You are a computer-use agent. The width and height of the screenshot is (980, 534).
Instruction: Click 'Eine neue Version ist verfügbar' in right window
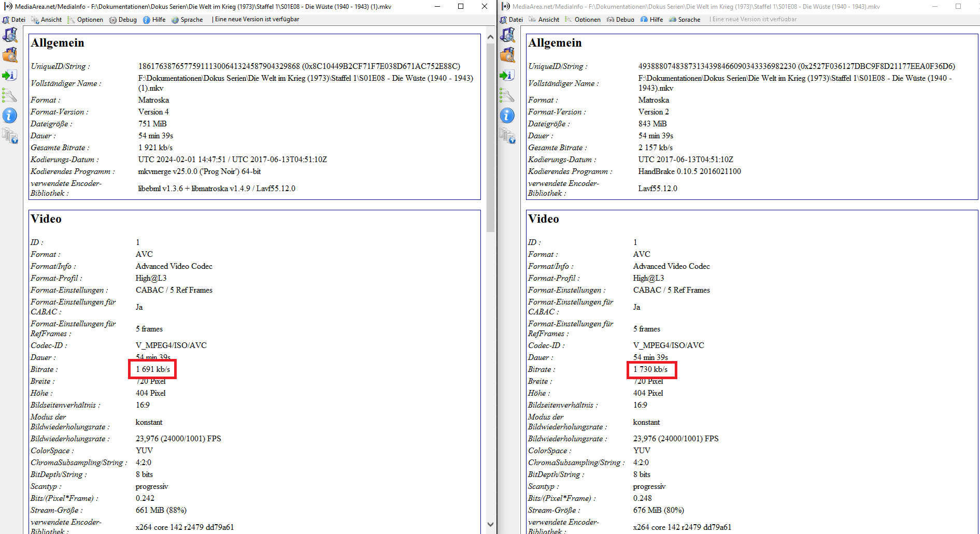point(754,19)
